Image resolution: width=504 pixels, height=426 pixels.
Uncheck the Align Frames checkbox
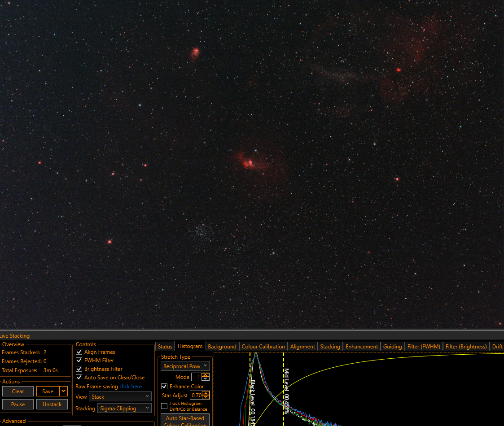[x=79, y=352]
